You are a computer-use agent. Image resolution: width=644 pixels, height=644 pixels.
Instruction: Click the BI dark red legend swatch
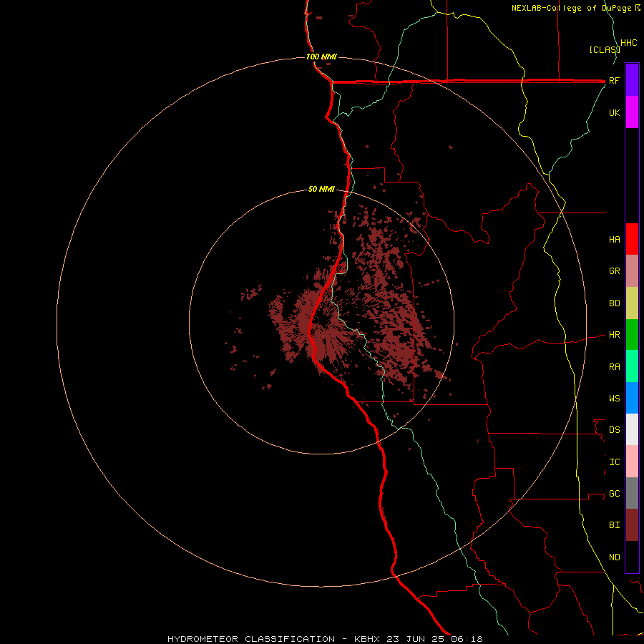point(632,525)
